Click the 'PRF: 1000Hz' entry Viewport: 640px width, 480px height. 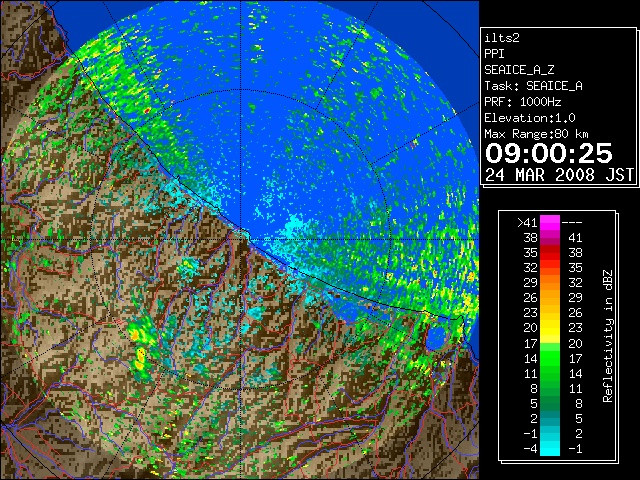point(522,102)
